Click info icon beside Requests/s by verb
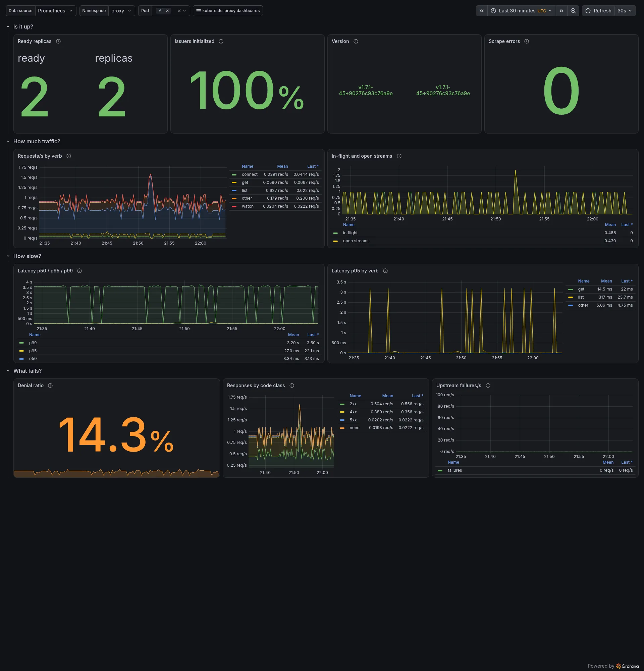This screenshot has height=671, width=644. 69,156
